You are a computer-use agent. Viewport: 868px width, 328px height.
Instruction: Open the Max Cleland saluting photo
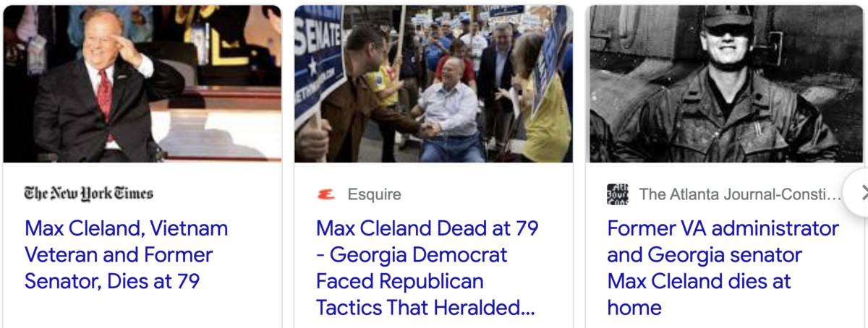coord(142,84)
